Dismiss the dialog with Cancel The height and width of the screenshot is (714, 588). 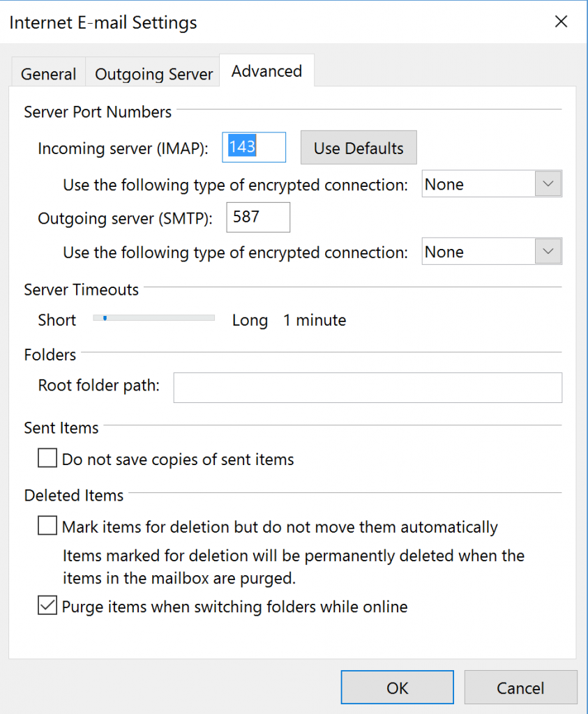[x=520, y=687]
